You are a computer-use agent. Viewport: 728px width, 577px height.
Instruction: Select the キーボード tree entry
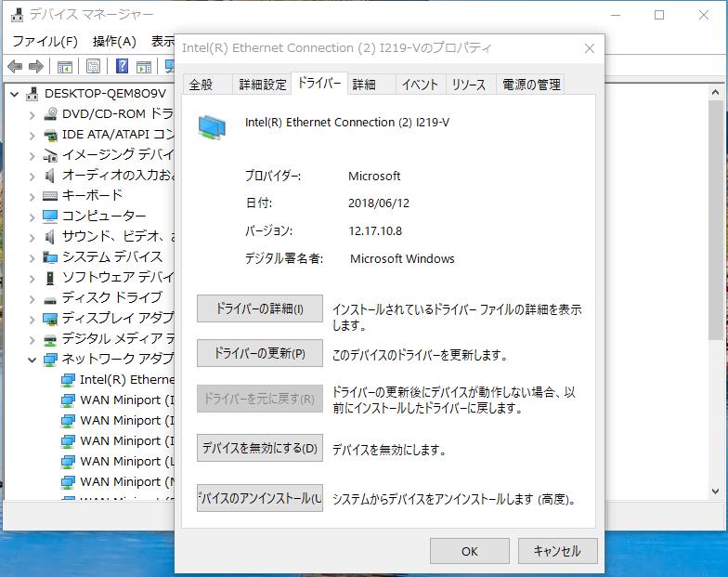93,195
